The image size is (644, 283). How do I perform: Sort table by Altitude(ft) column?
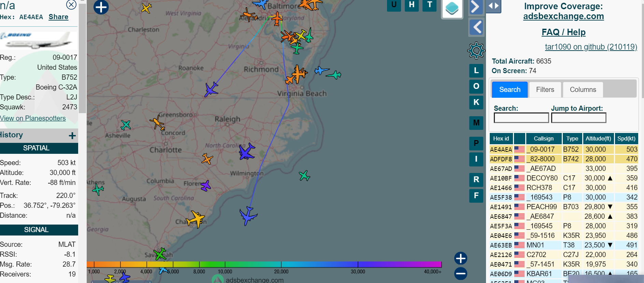coord(598,138)
